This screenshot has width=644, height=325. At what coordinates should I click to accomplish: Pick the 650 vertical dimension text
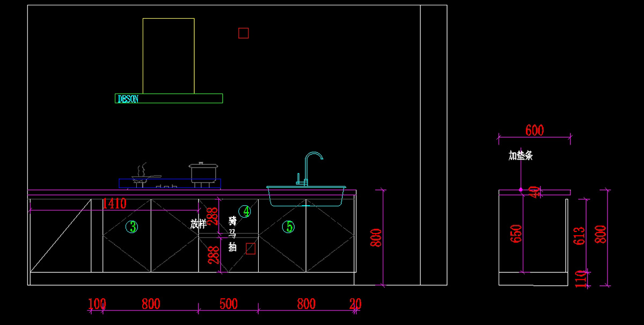[516, 234]
